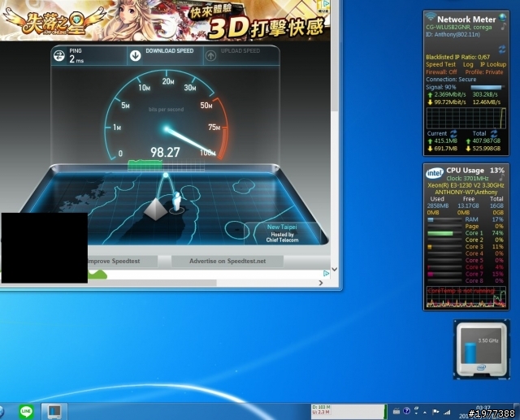
Task: Click the DU Meter speed toolbar on taskbar
Action: click(x=349, y=411)
